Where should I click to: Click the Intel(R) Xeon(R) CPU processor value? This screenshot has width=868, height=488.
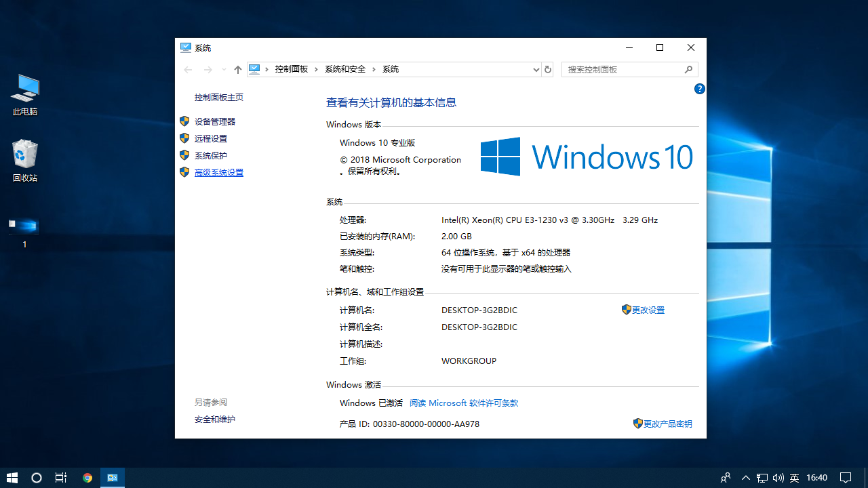[x=550, y=220]
